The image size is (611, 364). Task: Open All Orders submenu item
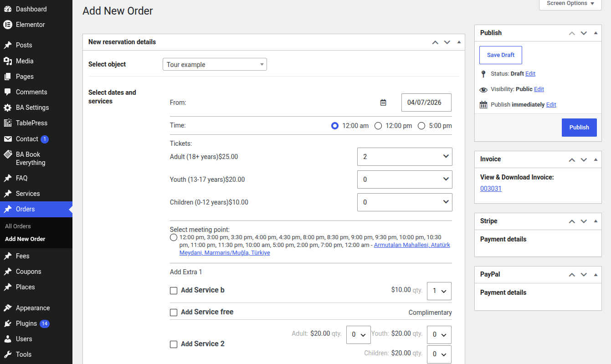click(x=18, y=226)
